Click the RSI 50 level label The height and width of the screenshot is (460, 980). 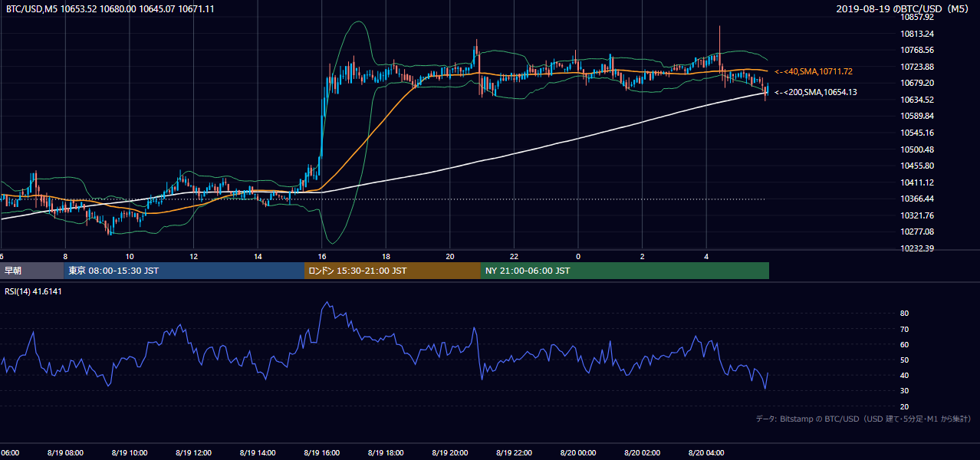coord(904,360)
